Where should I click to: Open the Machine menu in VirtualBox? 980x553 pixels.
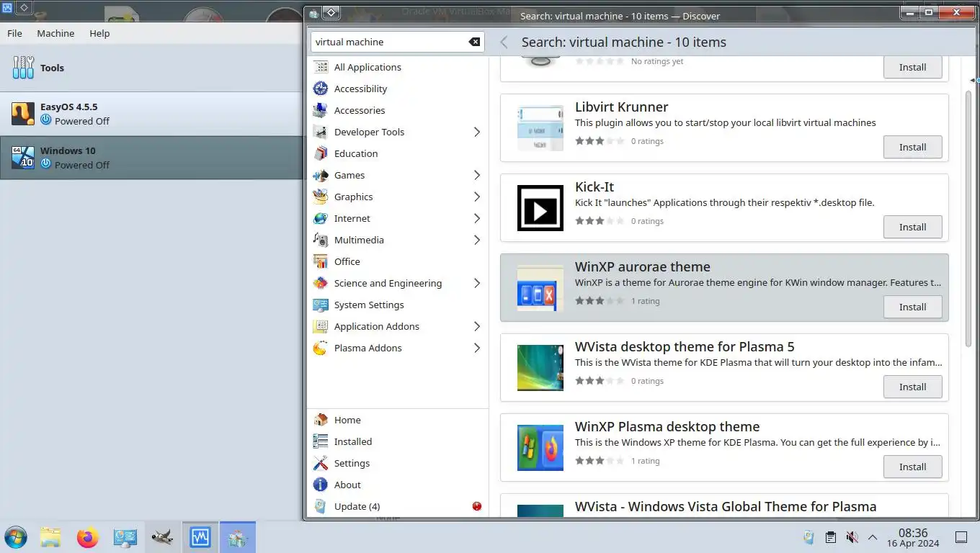55,33
